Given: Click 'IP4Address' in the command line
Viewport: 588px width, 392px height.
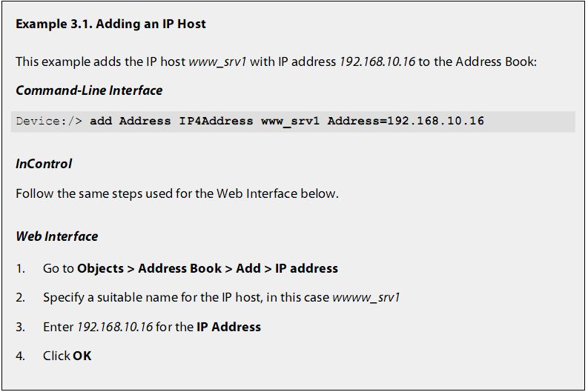Looking at the screenshot, I should point(216,121).
